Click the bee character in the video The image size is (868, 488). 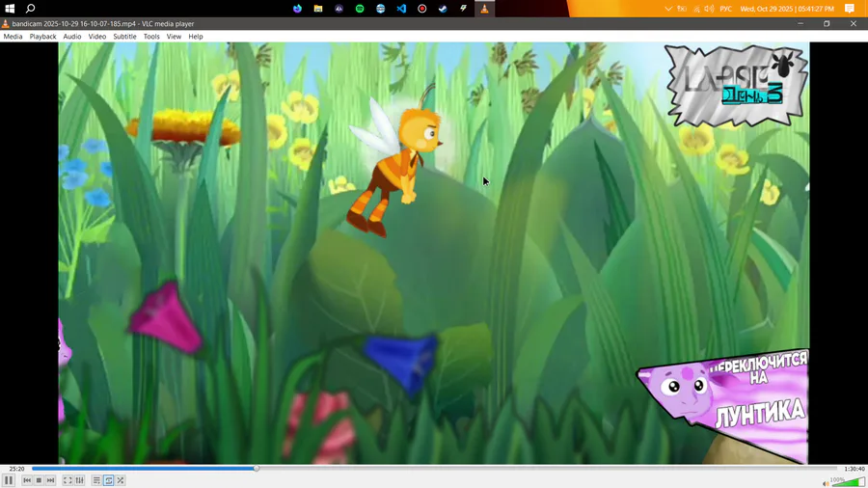click(395, 163)
